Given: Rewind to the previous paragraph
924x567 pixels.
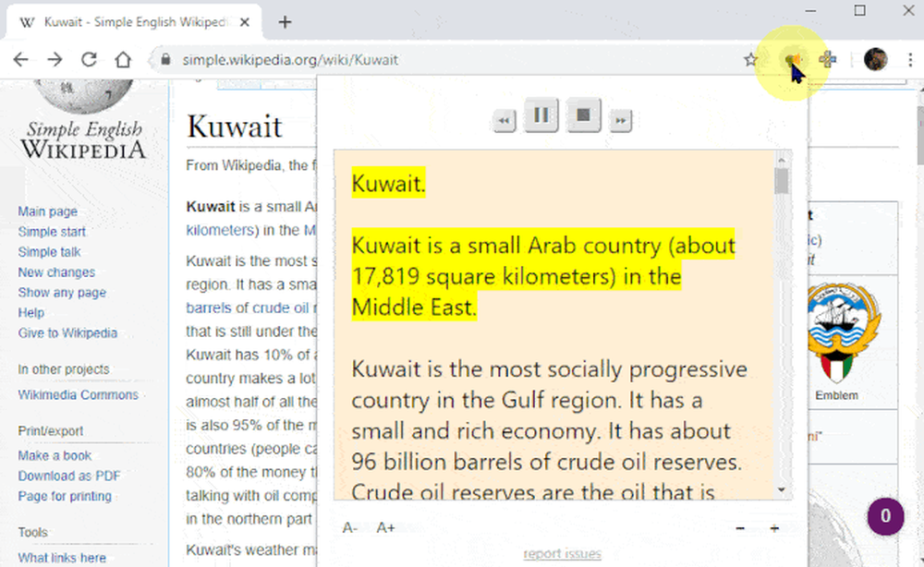Looking at the screenshot, I should [504, 121].
